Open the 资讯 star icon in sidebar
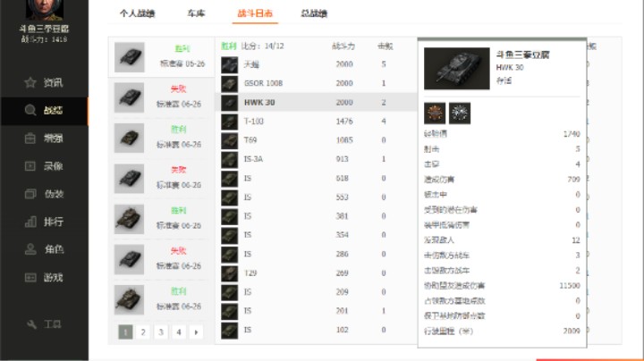Screen dimensions: 644x361 [30, 82]
